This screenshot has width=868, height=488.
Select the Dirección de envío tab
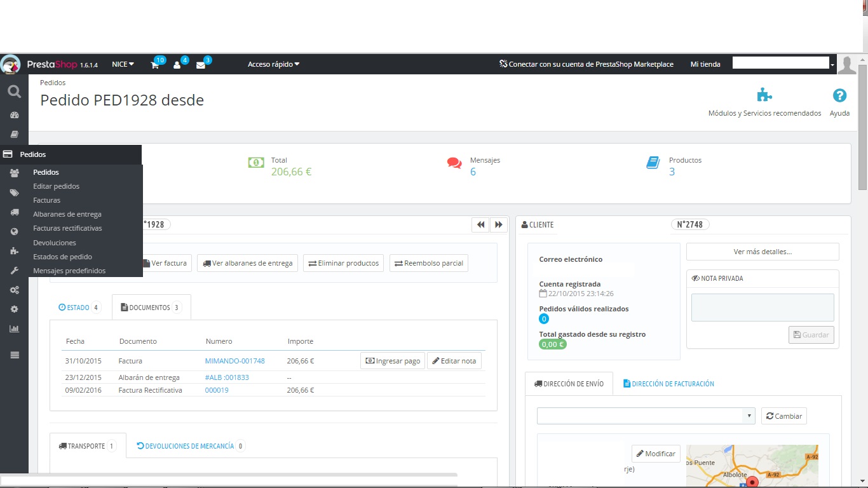click(569, 384)
